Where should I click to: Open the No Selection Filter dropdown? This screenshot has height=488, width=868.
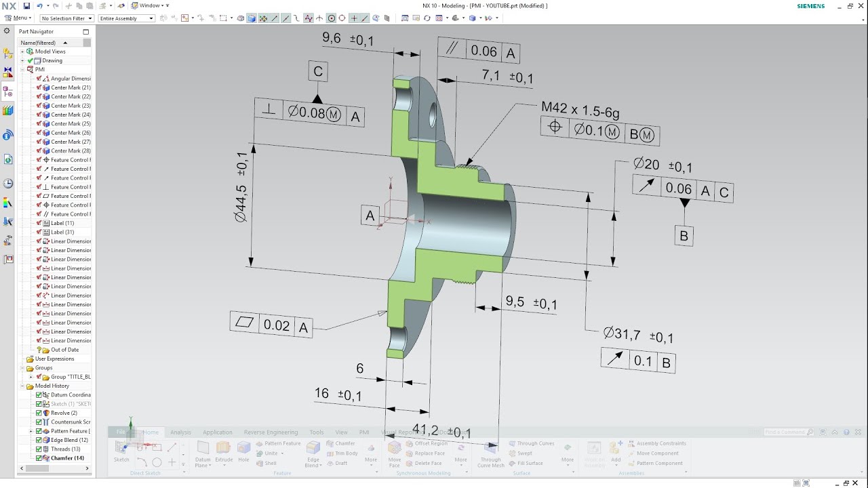tap(66, 18)
